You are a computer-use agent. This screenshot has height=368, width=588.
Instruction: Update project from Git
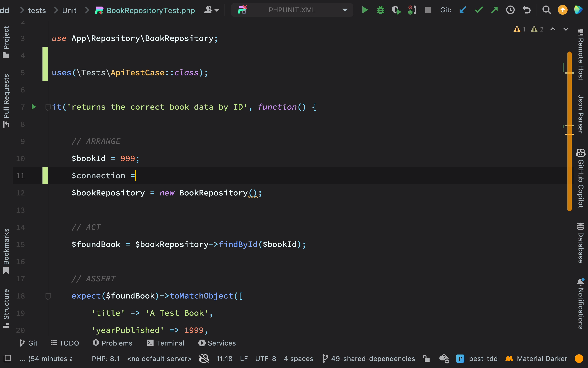[x=463, y=10]
